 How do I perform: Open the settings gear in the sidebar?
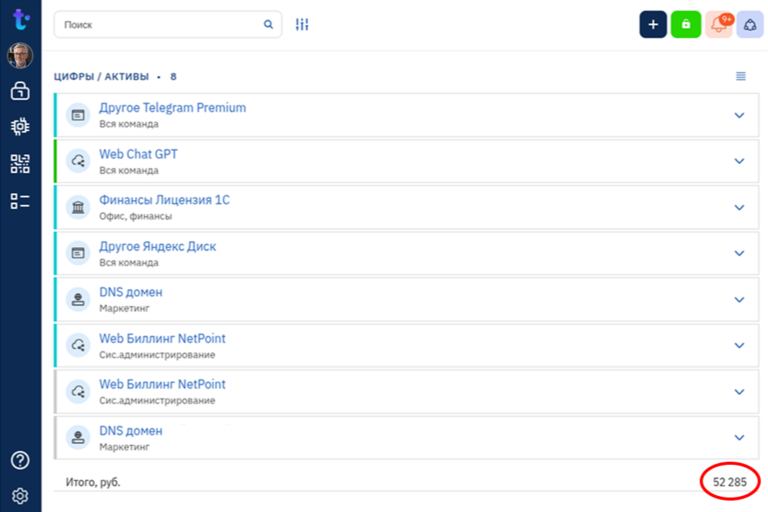coord(20,496)
